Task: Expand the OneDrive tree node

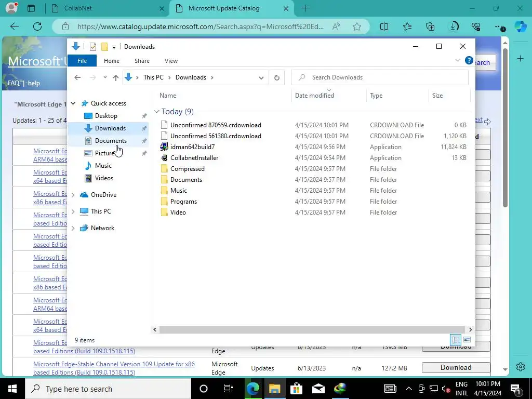Action: [x=73, y=195]
